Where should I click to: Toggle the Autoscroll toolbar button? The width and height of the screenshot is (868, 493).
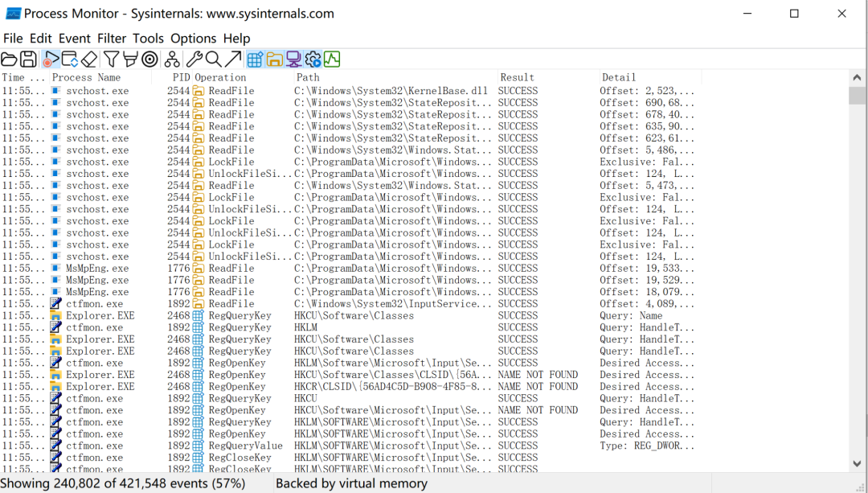pos(70,60)
